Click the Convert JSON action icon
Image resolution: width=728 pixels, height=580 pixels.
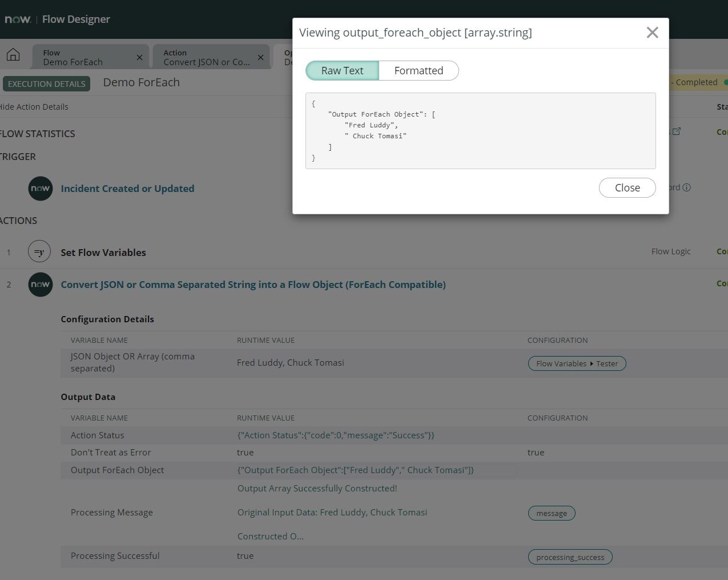(x=40, y=285)
